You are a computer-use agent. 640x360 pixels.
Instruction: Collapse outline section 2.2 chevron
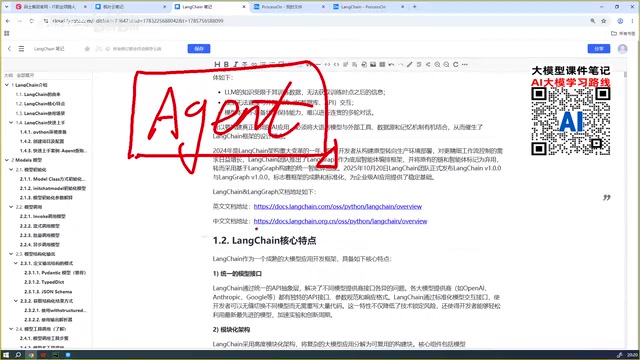tap(11, 207)
